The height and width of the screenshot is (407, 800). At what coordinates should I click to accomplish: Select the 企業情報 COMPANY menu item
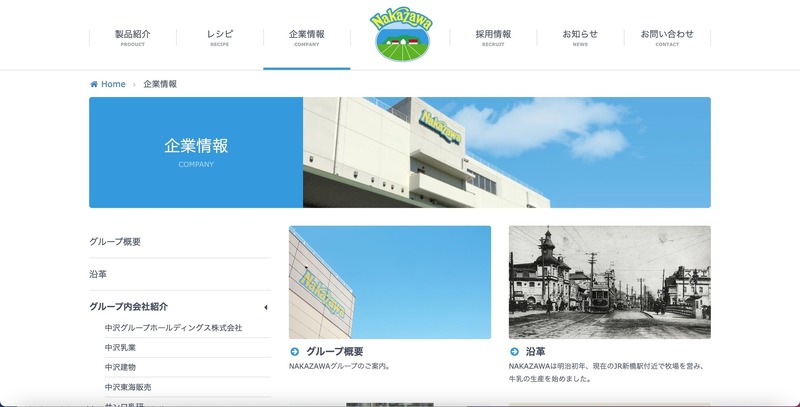coord(306,38)
